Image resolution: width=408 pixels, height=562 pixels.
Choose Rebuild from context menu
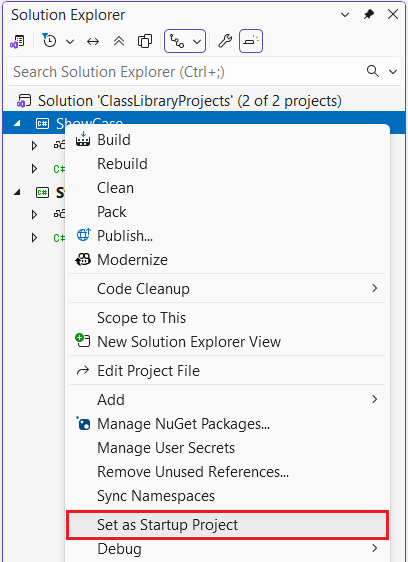(228, 164)
